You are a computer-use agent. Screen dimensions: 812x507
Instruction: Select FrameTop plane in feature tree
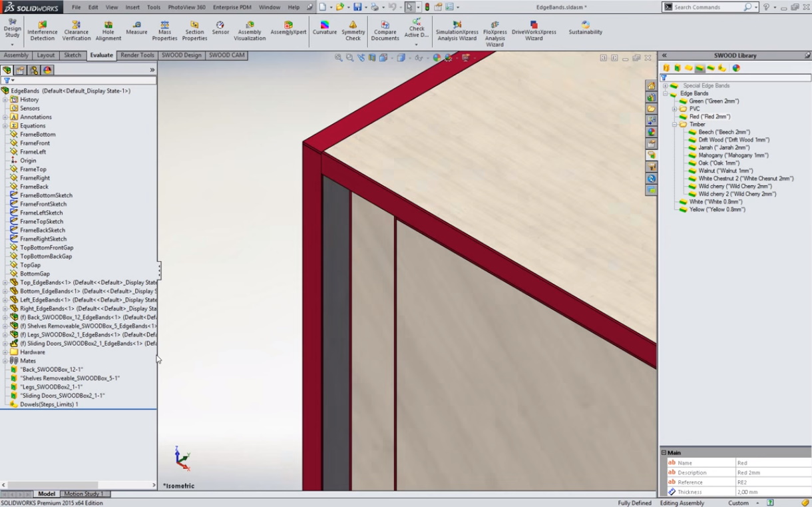[x=33, y=169]
